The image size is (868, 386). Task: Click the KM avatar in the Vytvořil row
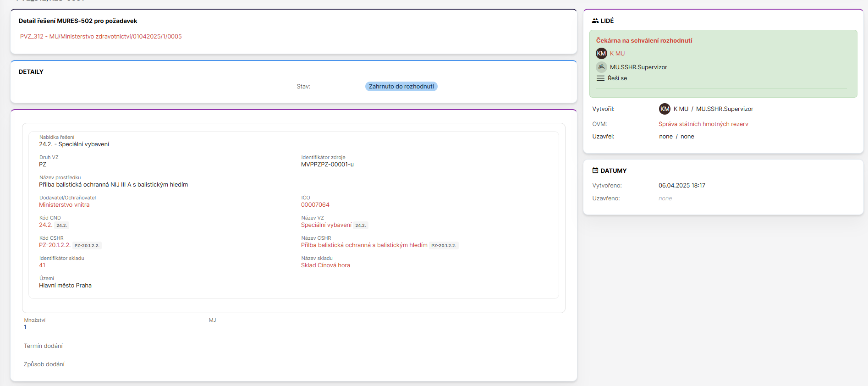pyautogui.click(x=665, y=109)
